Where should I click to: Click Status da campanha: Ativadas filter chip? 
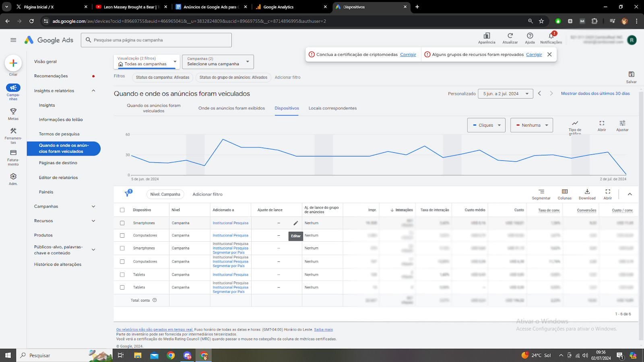click(x=163, y=77)
